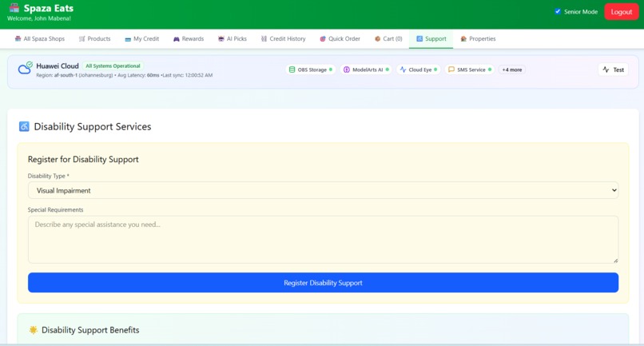Click the sun icon beside Disability Support Benefits
This screenshot has width=644, height=346.
coord(34,330)
